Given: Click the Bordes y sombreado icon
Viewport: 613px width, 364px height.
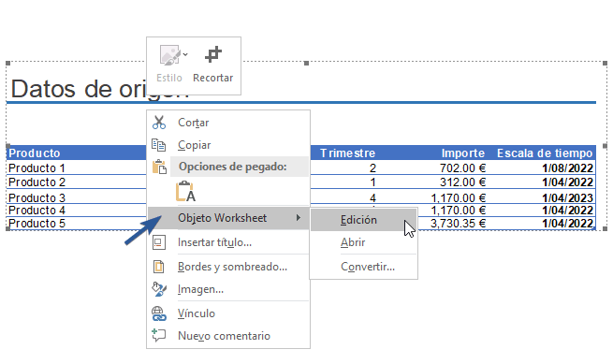Looking at the screenshot, I should 159,267.
